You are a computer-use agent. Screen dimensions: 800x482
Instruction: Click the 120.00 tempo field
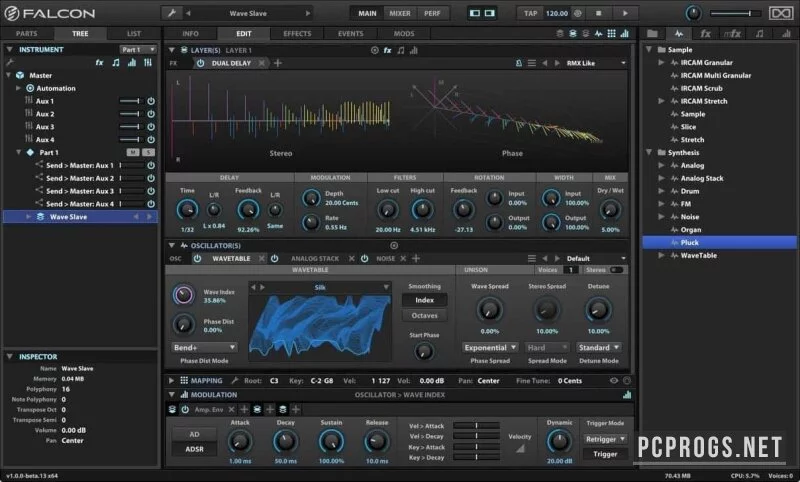pos(557,13)
